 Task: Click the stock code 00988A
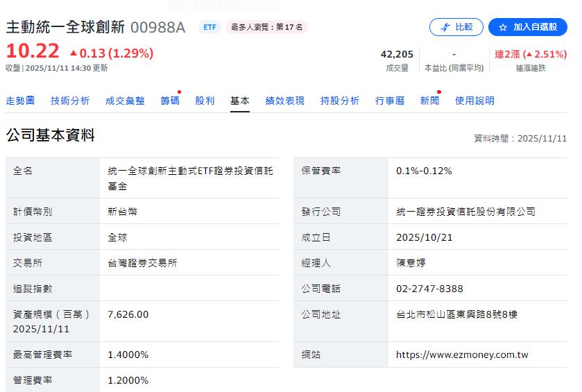157,28
